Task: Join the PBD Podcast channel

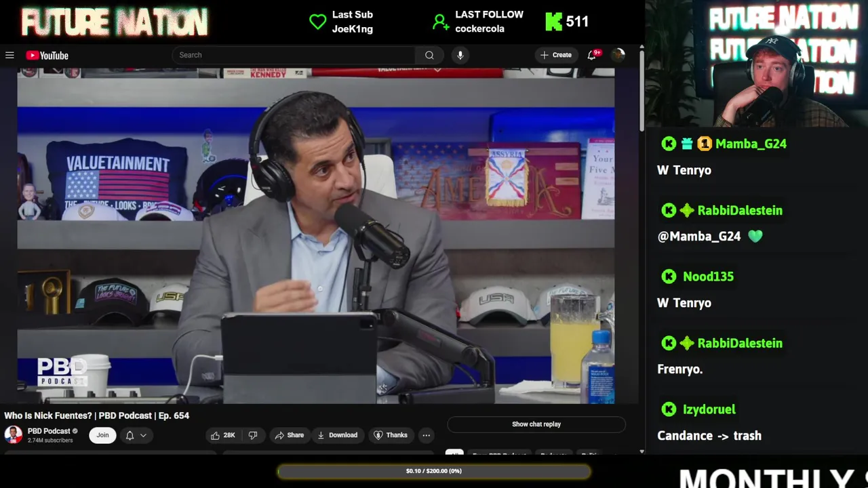Action: tap(102, 435)
